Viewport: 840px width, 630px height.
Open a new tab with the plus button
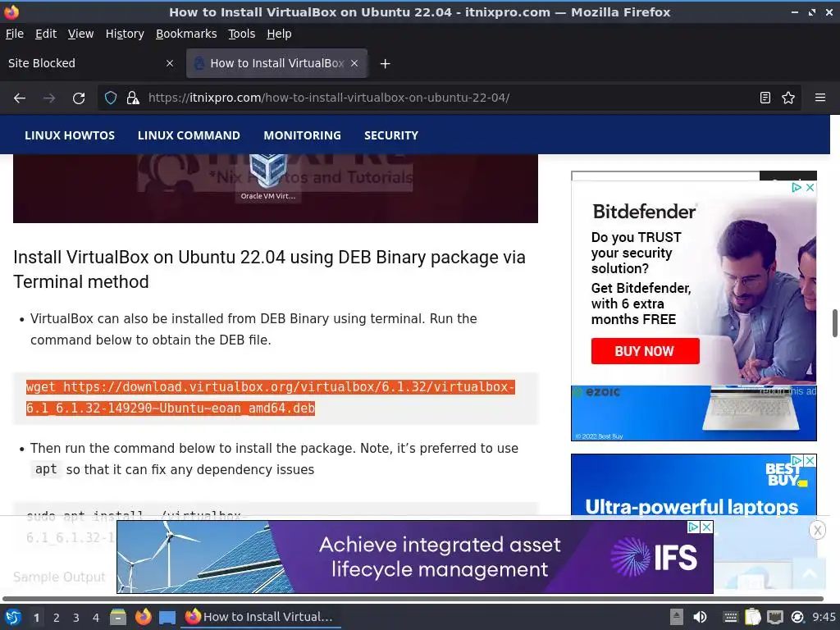pyautogui.click(x=385, y=64)
